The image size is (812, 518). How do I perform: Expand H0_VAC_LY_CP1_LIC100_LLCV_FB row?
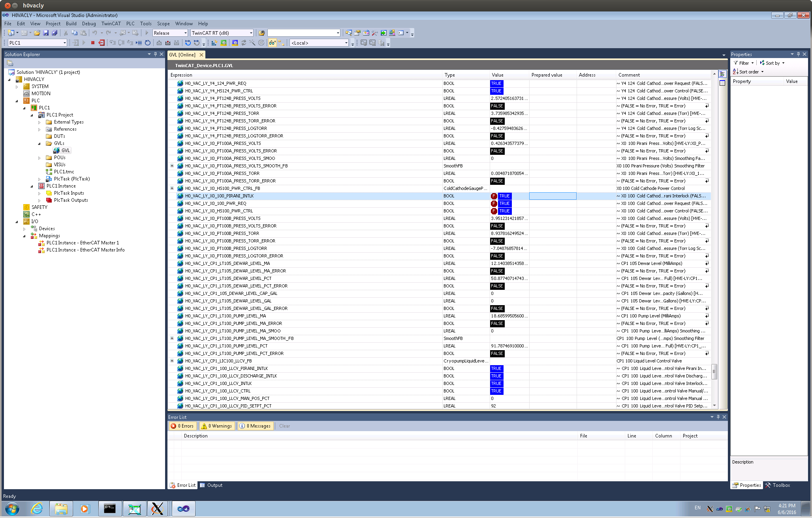tap(172, 361)
